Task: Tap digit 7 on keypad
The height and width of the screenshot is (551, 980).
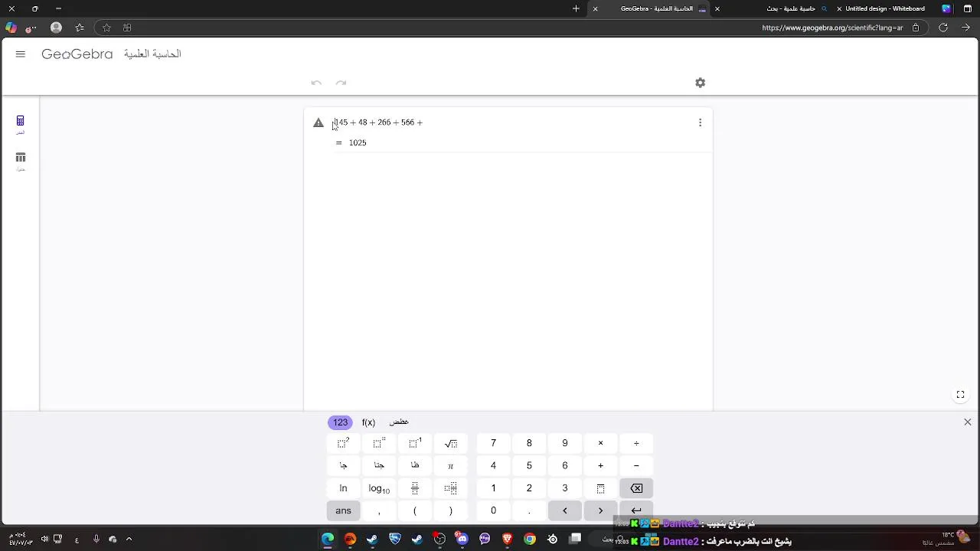Action: [493, 443]
